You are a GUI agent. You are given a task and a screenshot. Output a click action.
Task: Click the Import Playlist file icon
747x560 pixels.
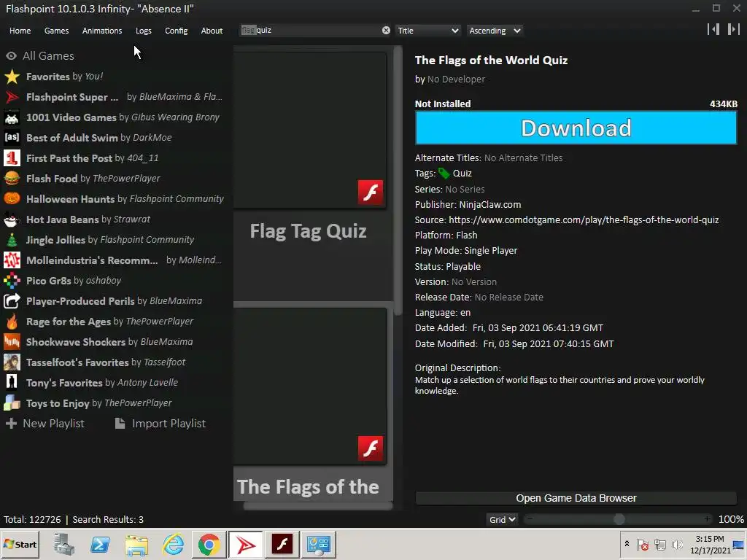pyautogui.click(x=120, y=424)
